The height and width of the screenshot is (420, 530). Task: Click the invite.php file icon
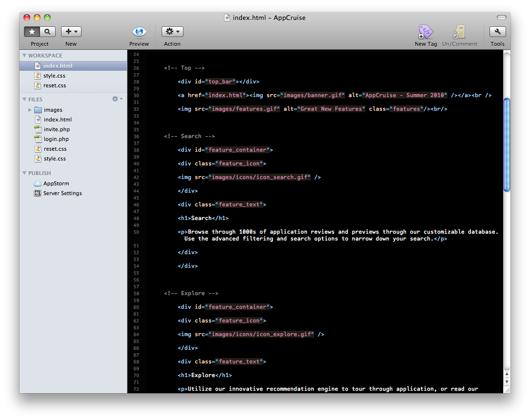(x=38, y=129)
